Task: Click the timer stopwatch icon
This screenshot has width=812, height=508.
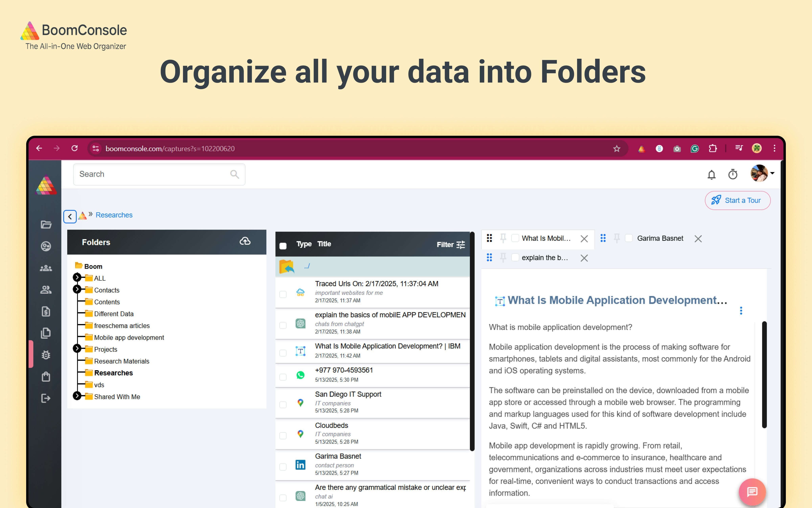Action: [x=733, y=174]
